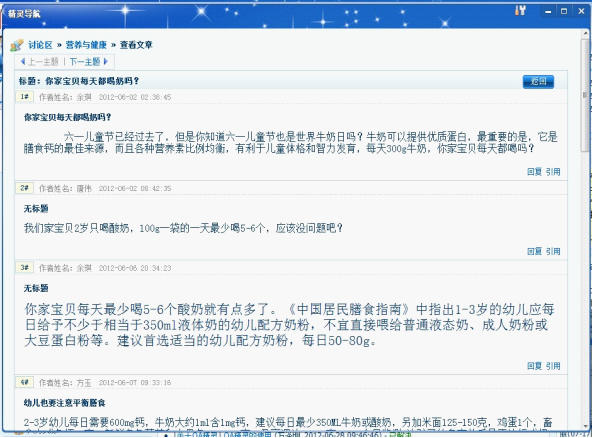Screen dimensions: 593x438
Task: Reply to post 1 with 回复
Action: coord(534,172)
